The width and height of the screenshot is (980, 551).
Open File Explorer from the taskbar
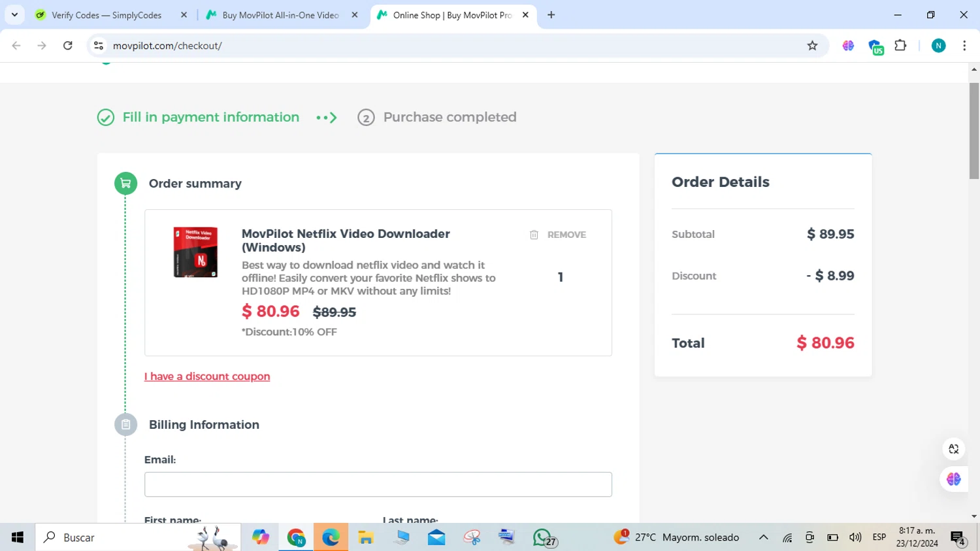click(366, 537)
